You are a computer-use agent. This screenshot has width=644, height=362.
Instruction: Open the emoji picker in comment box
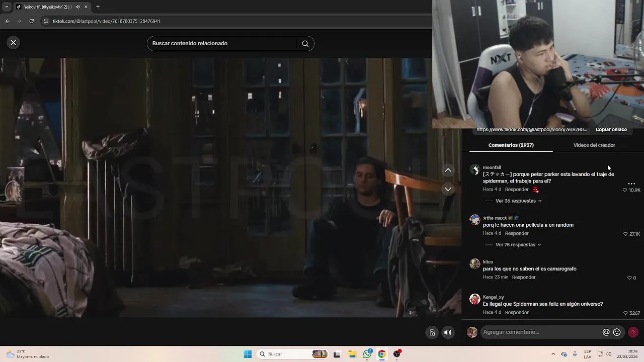(x=617, y=332)
